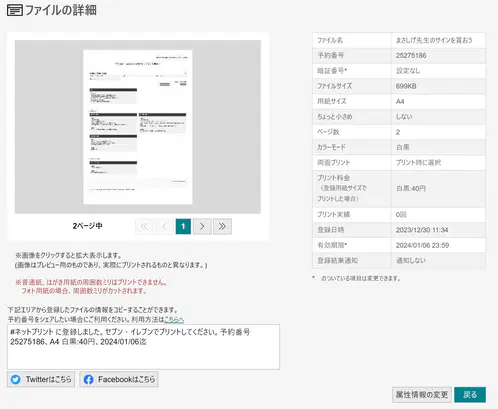Jump to the first preview page arrow
Image resolution: width=498 pixels, height=409 pixels.
(144, 226)
